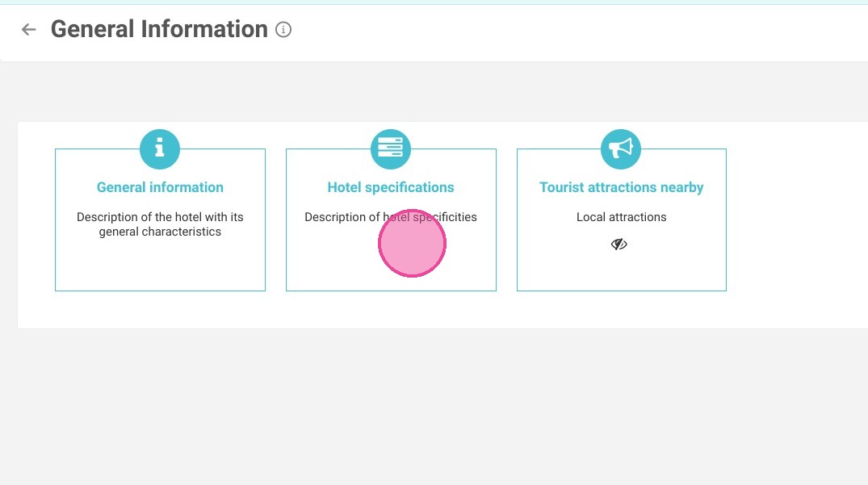Open info tooltip beside General Information title
Viewport: 868px width, 485px height.
coord(283,29)
